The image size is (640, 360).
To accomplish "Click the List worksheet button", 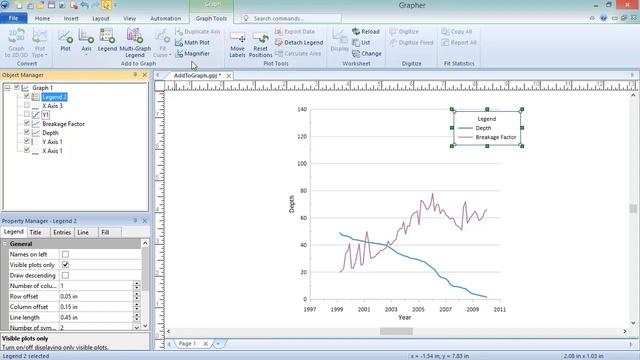I will pyautogui.click(x=361, y=42).
